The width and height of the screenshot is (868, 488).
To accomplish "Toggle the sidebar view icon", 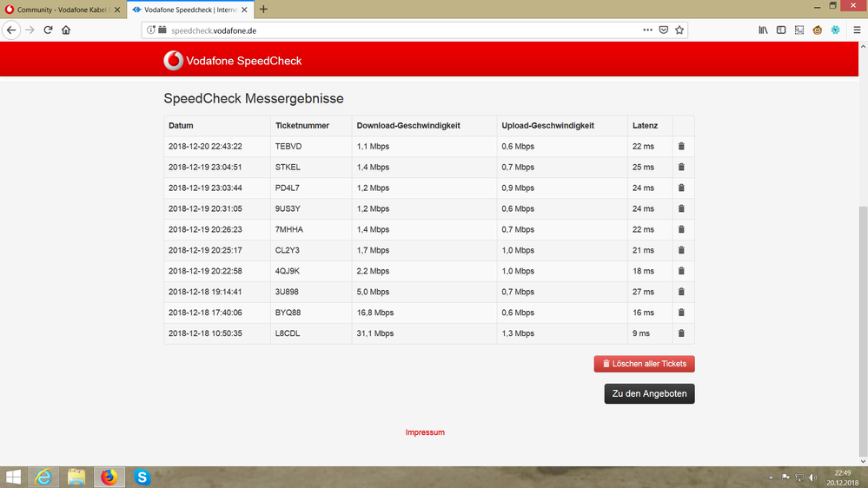I will tap(781, 30).
